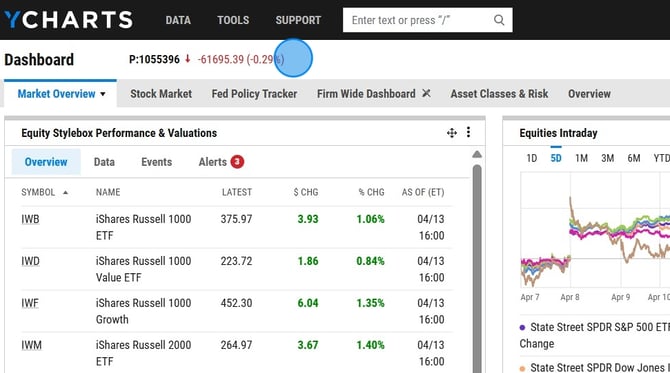670x373 pixels.
Task: Close the Firm Wide Dashboard tab
Action: coord(426,93)
